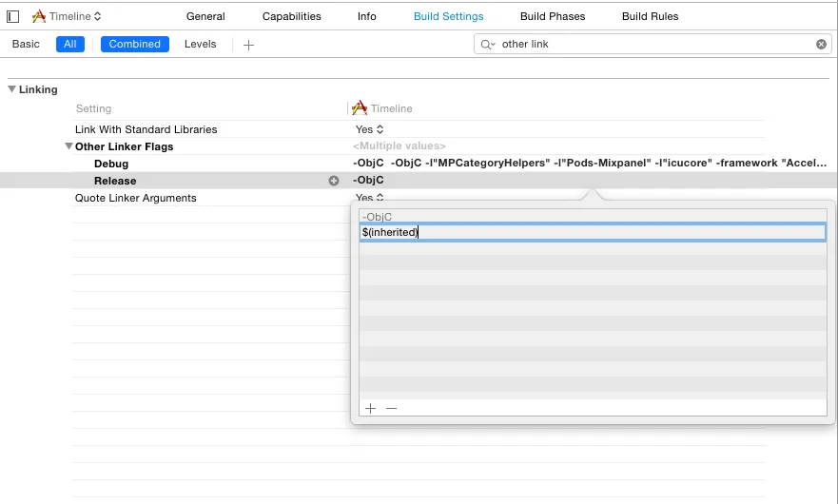This screenshot has height=504, width=838.
Task: Click the Debug linker flags value
Action: click(590, 163)
